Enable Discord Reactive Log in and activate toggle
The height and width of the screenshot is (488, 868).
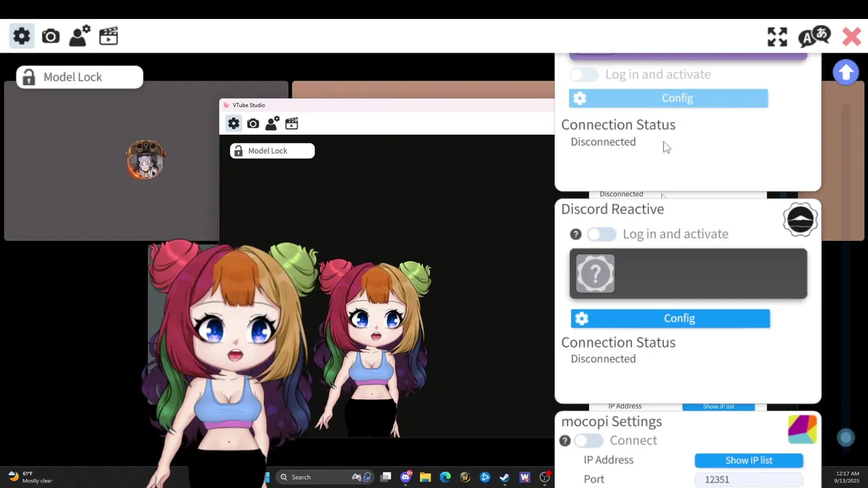click(601, 234)
